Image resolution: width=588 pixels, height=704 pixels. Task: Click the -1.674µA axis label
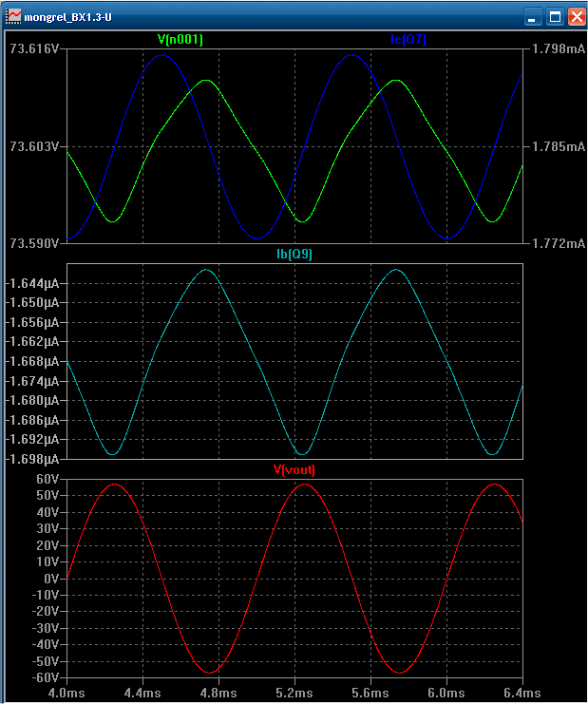pos(32,382)
